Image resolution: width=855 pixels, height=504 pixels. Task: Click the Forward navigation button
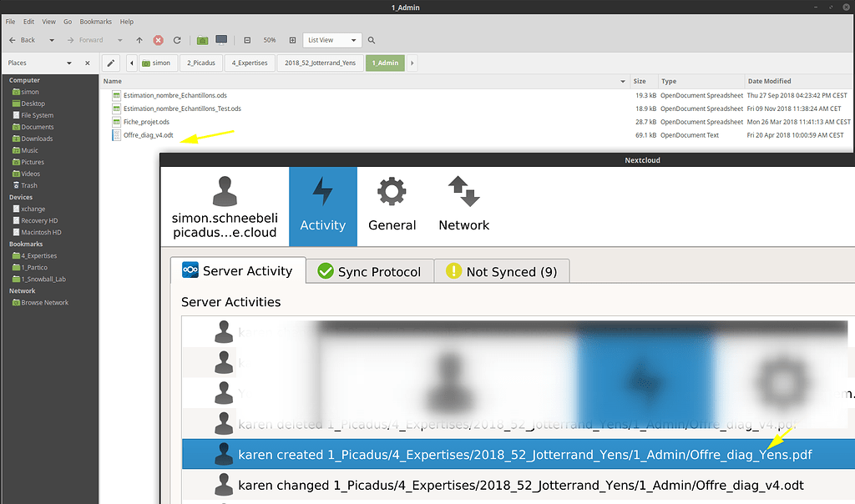pos(85,40)
